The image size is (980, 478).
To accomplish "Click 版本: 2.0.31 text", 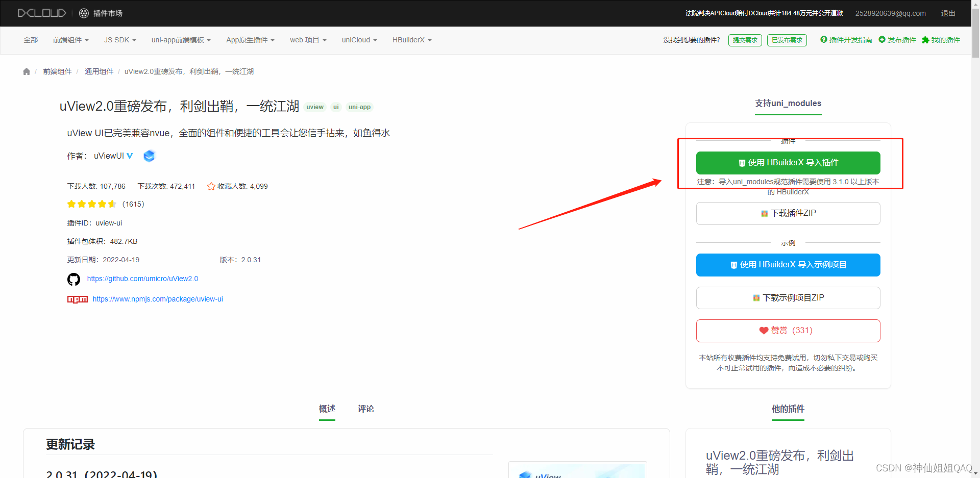I will pos(240,260).
